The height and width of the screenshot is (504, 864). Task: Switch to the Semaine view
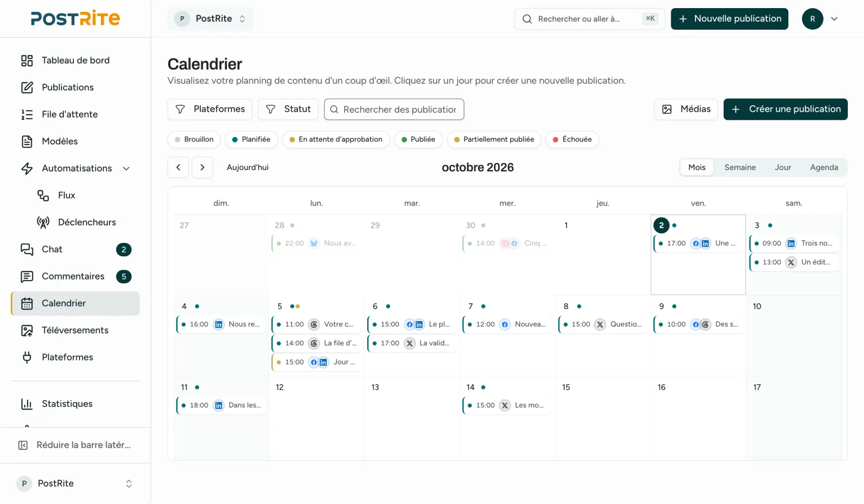tap(740, 167)
